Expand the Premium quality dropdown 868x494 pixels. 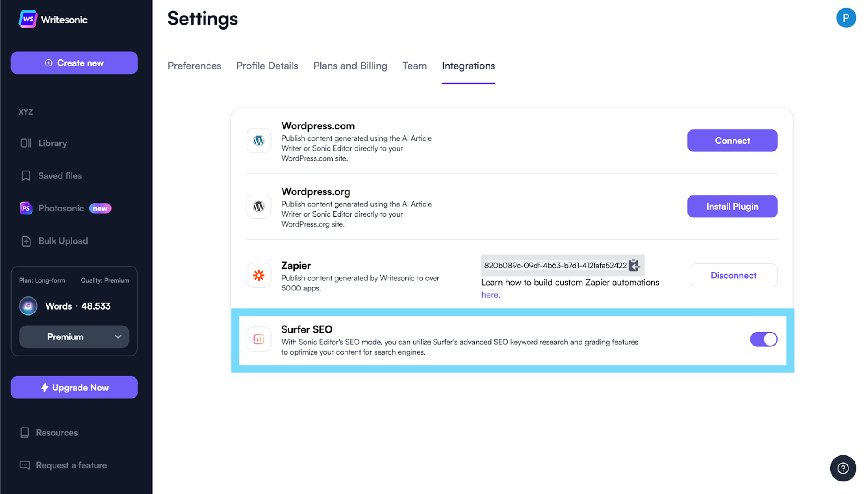(74, 337)
